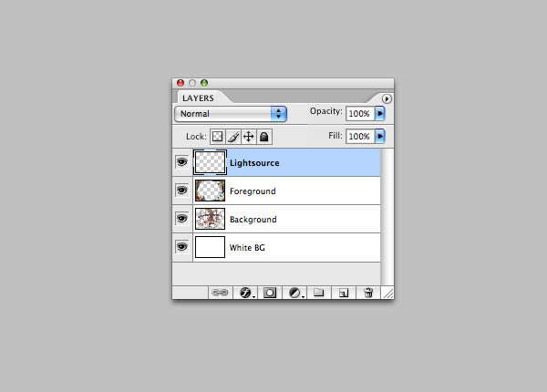This screenshot has height=392, width=547.
Task: Lock all with the padlock icon
Action: 264,137
